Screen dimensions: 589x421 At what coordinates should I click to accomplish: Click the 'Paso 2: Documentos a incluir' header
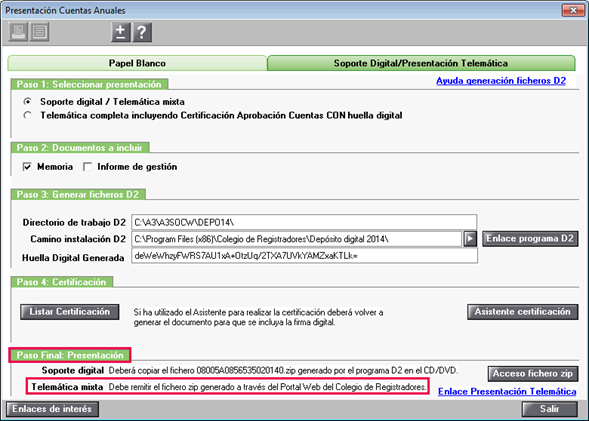coord(80,148)
